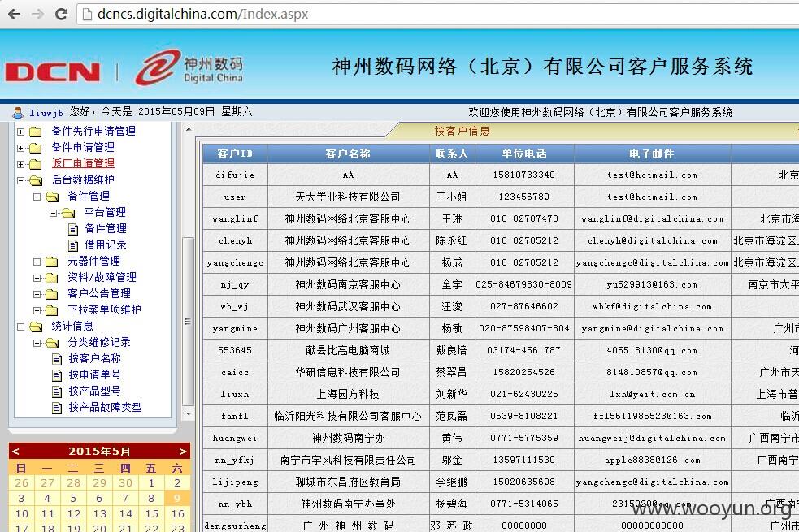Collapse the 后台数据维护 tree node

tap(20, 180)
